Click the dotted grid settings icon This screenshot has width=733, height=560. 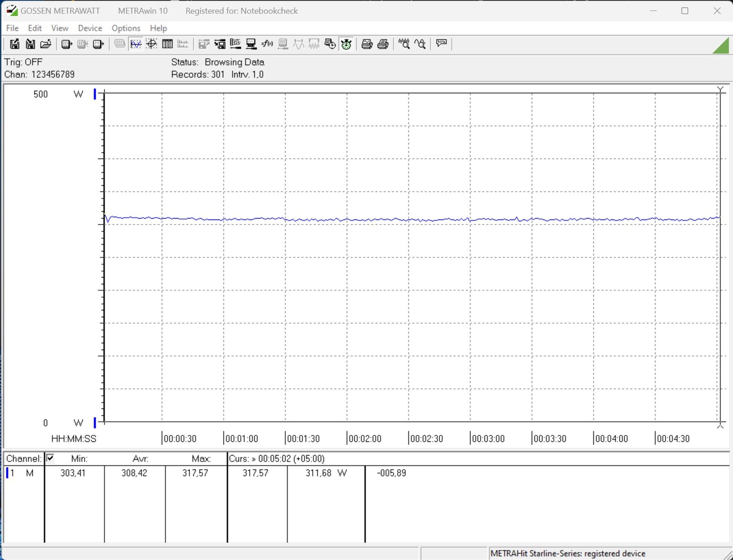click(235, 44)
